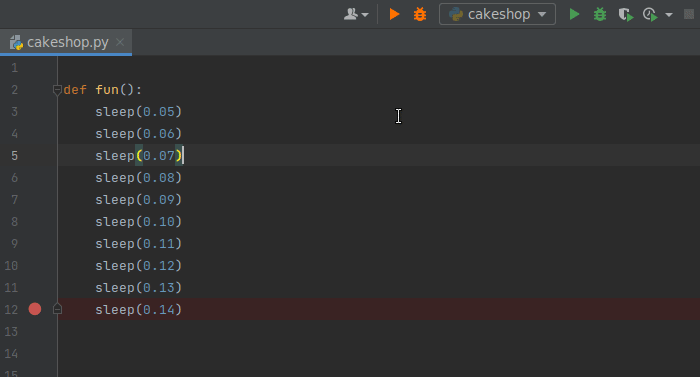Collapse the fun() definition fold marker

[57, 90]
